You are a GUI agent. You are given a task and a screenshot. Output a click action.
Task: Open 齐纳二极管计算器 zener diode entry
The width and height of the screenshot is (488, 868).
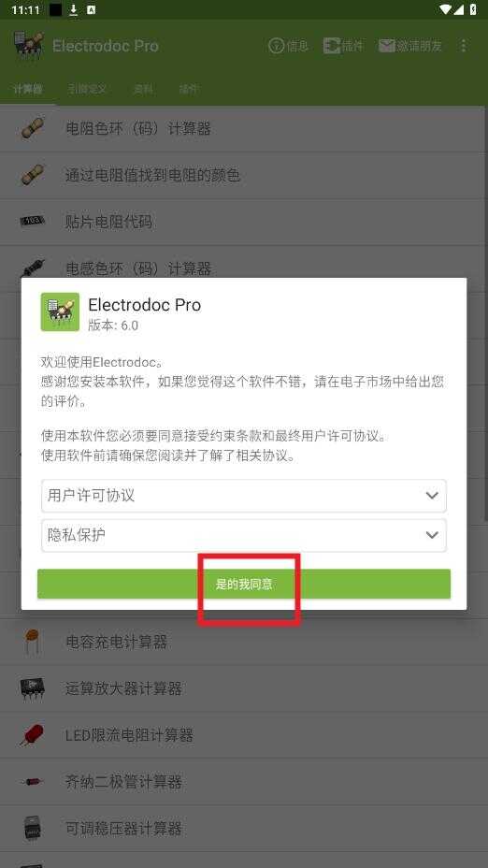coord(244,782)
